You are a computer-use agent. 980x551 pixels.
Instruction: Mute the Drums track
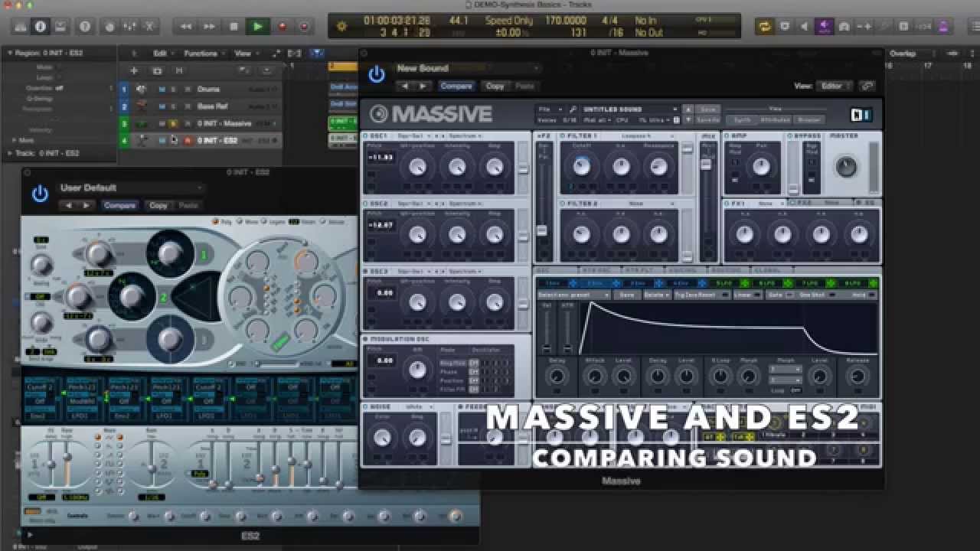(162, 90)
